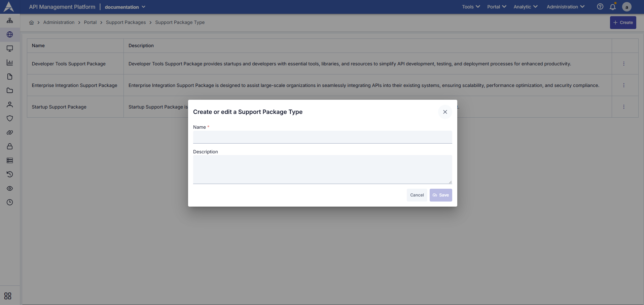This screenshot has height=305, width=644.
Task: Open the history icon in the left sidebar
Action: (10, 174)
